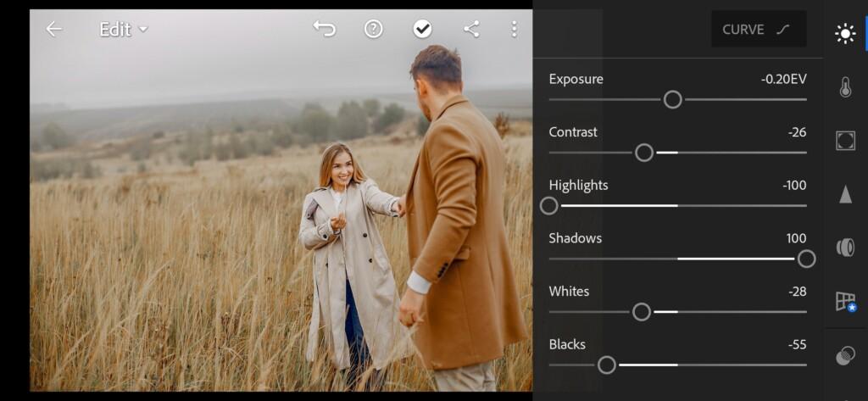The height and width of the screenshot is (401, 868).
Task: Confirm edits with the checkmark icon
Action: coord(422,29)
